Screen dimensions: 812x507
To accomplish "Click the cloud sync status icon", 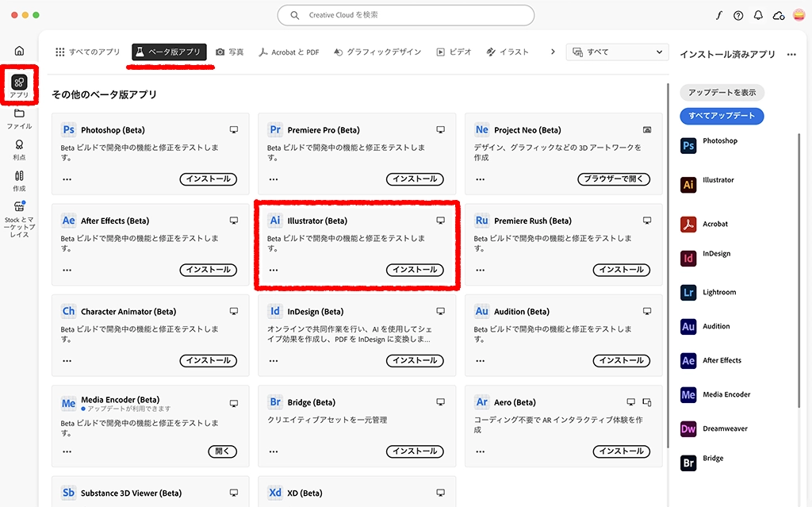I will [778, 16].
